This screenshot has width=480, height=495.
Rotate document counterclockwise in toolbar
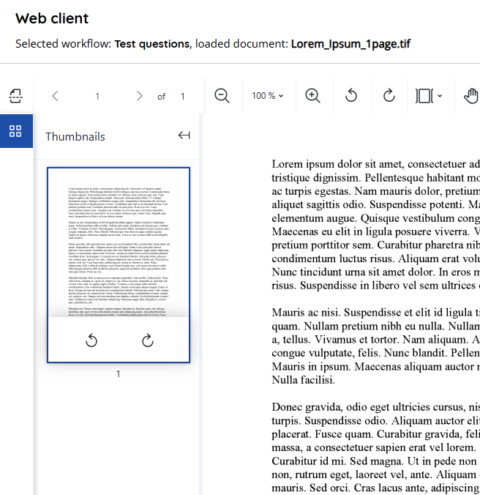click(351, 96)
